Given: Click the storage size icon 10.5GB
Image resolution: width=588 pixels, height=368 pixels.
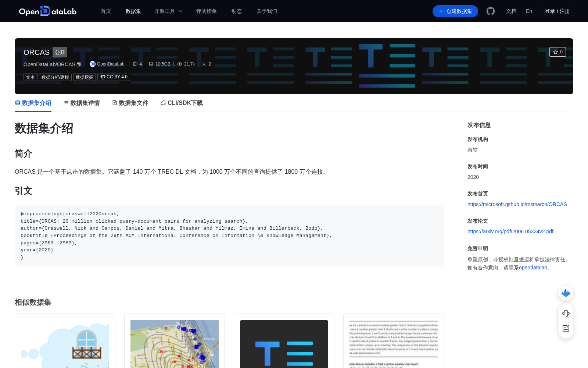Looking at the screenshot, I should [151, 64].
